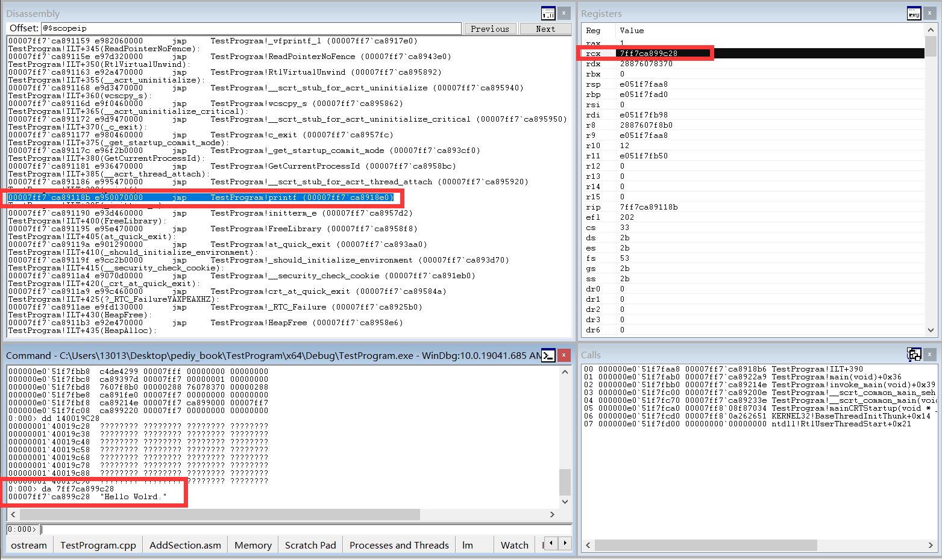Click the Previous button in Disassembly

[x=489, y=29]
